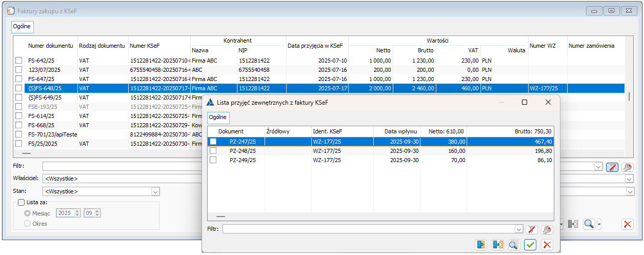
Task: Click the magnifier preview icon in dialog
Action: [514, 245]
